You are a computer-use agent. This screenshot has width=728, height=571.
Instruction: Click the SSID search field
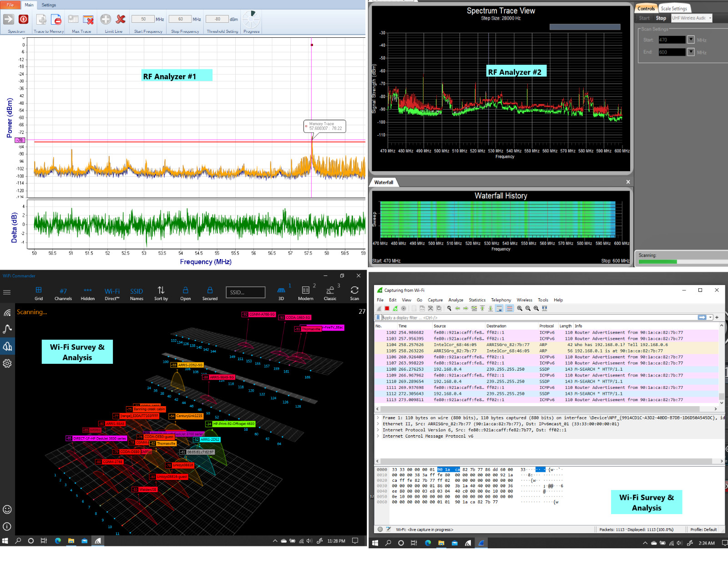tap(245, 292)
